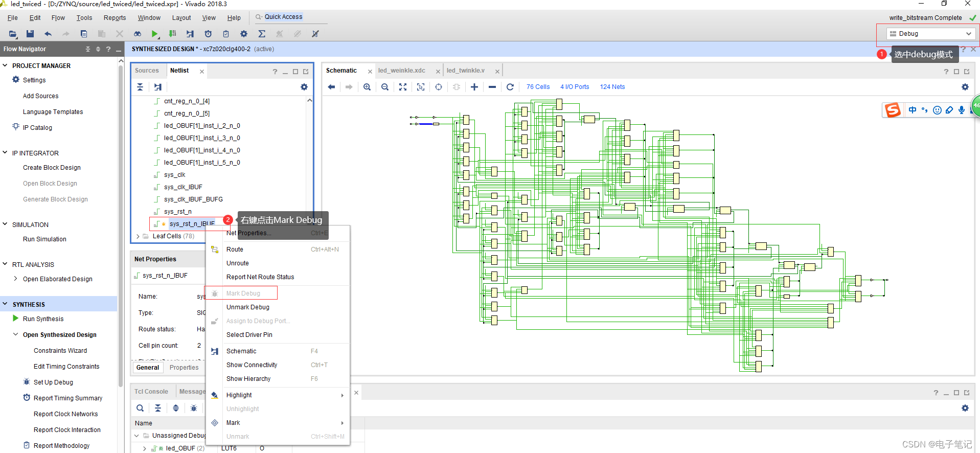Screen dimensions: 980x453
Task: Click the Netlist panel schematic icon
Action: pyautogui.click(x=158, y=87)
